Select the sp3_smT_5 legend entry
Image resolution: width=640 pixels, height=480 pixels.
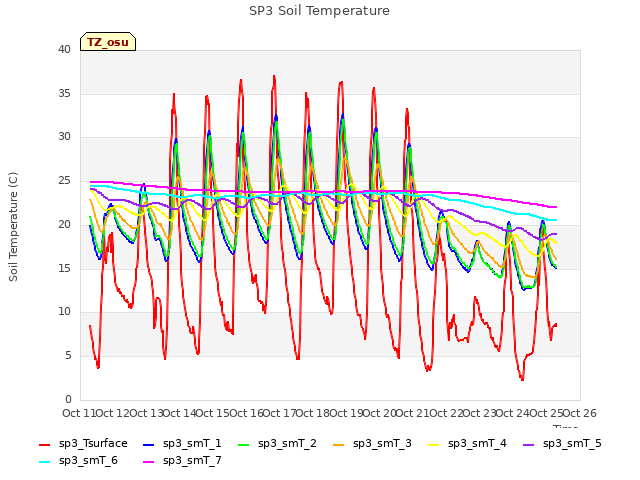click(x=562, y=443)
